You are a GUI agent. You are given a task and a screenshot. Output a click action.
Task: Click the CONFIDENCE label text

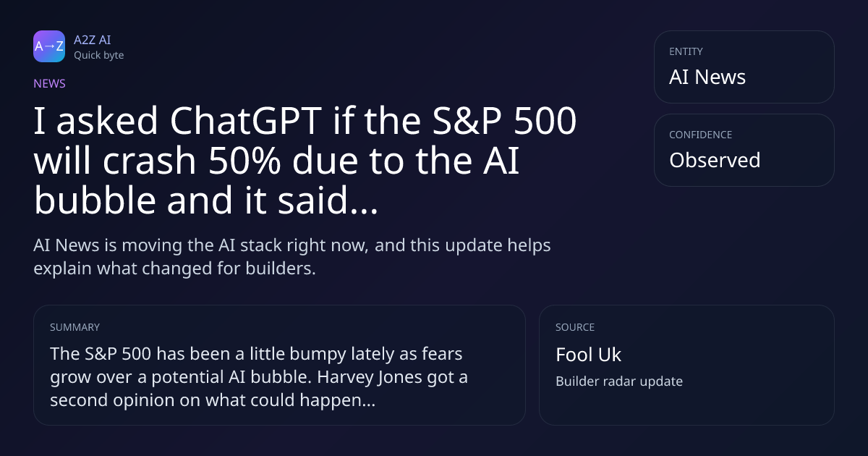(700, 135)
